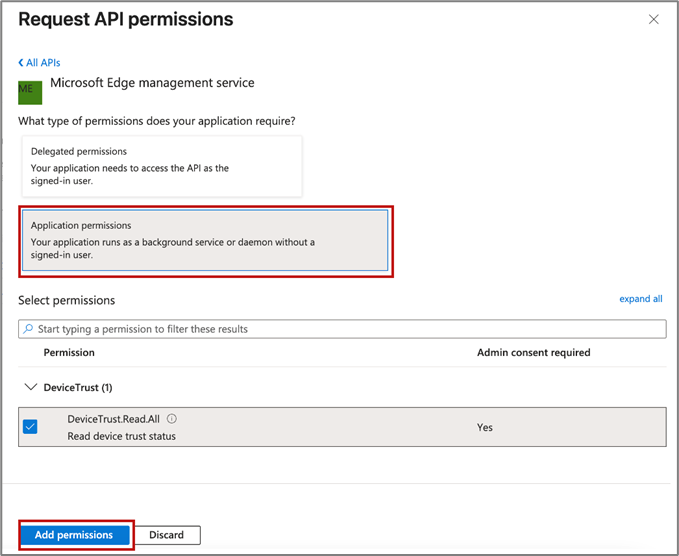Click the Microsoft Edge management service name

[x=152, y=83]
